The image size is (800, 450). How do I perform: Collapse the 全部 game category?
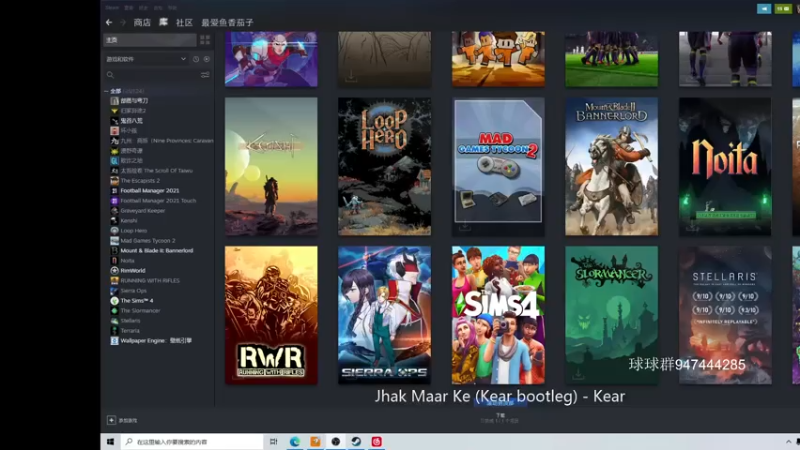106,91
